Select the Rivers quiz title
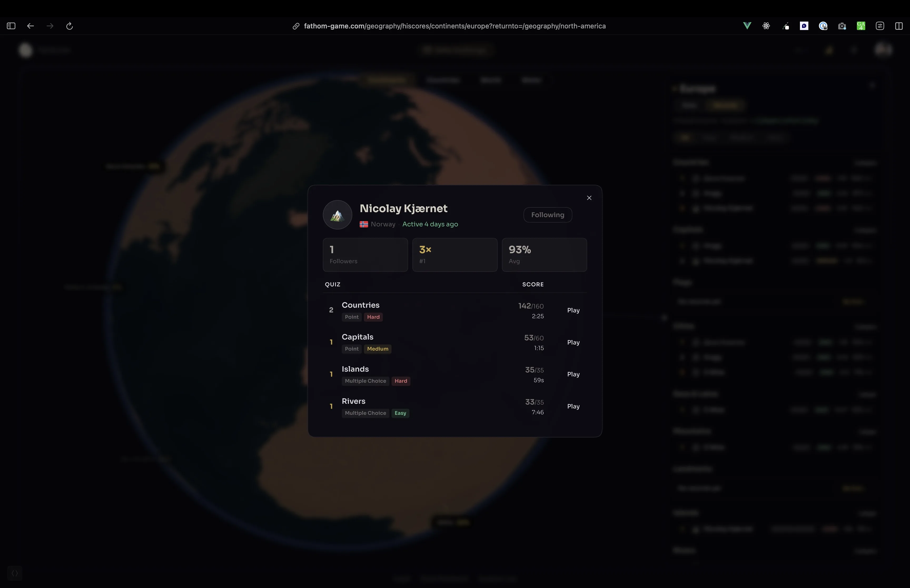Image resolution: width=910 pixels, height=588 pixels. [x=353, y=401]
